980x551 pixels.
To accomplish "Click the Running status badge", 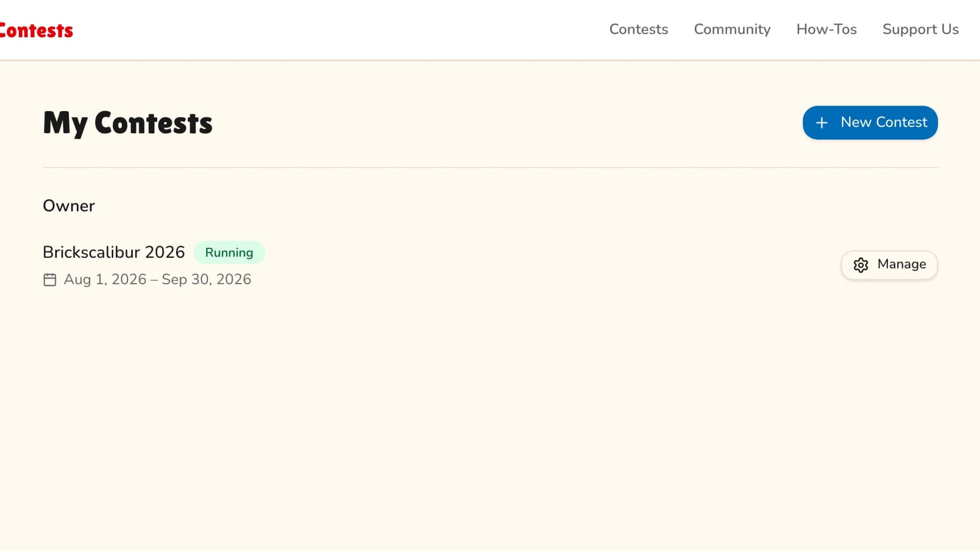I will pos(229,253).
